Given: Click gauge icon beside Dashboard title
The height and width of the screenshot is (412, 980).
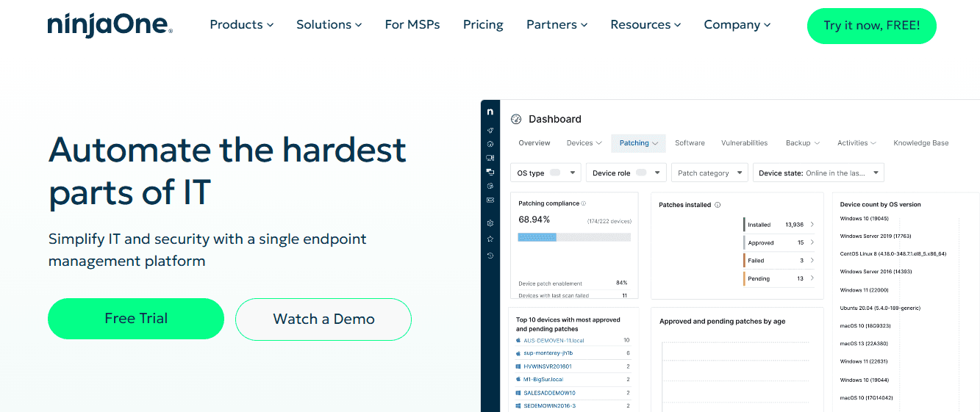Looking at the screenshot, I should (x=516, y=119).
